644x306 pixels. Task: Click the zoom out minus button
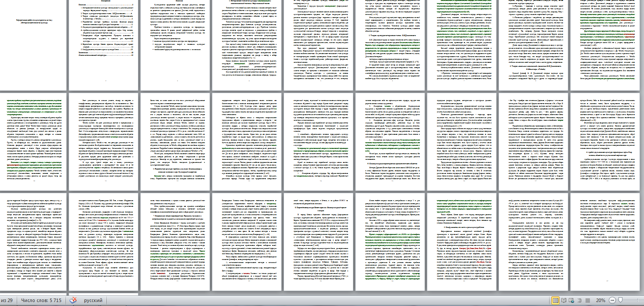[x=612, y=300]
